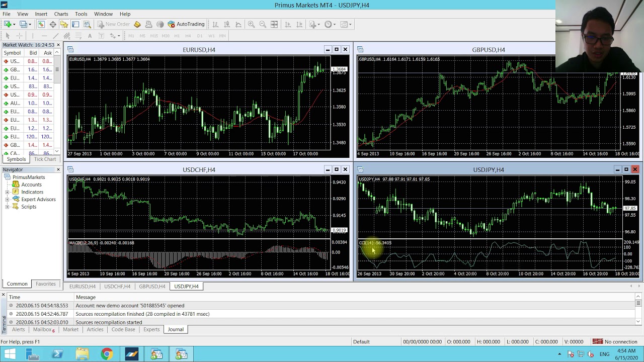This screenshot has height=362, width=644.
Task: Expand the Scripts tree node
Action: tap(8, 207)
